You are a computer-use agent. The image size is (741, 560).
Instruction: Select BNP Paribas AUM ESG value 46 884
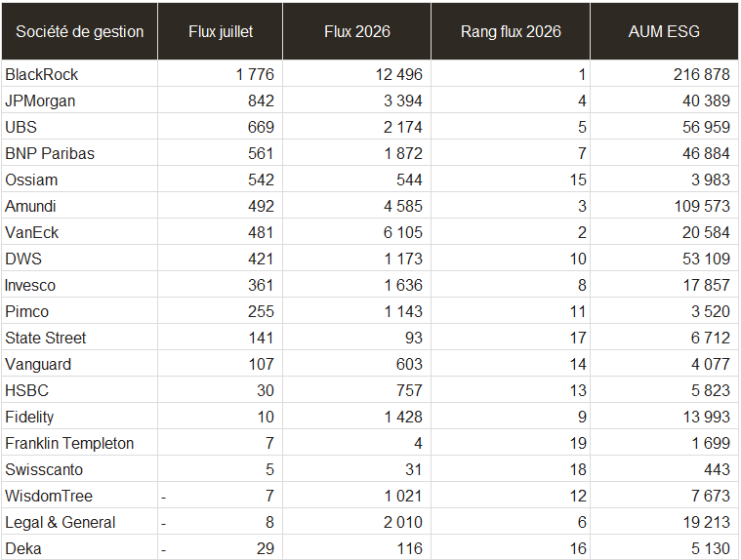click(706, 153)
